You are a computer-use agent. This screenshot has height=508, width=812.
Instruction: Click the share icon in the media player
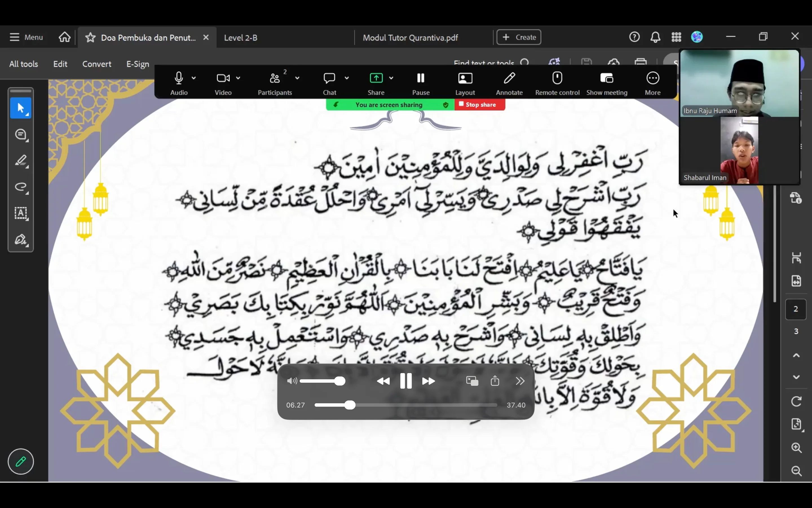coord(495,381)
